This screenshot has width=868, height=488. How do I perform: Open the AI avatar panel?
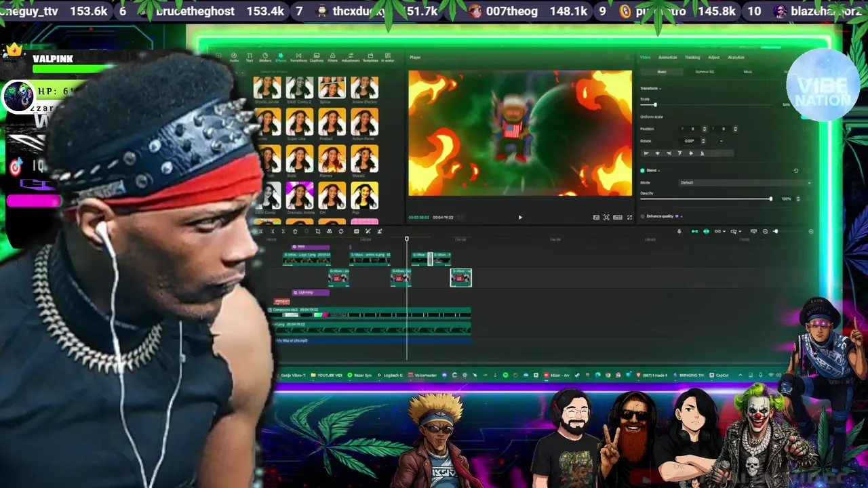(x=388, y=56)
